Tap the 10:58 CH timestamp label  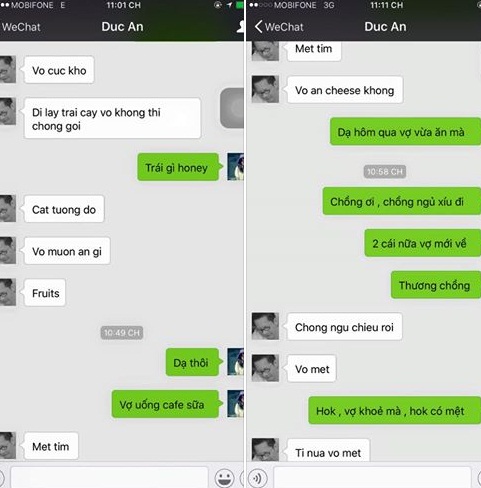[x=385, y=172]
